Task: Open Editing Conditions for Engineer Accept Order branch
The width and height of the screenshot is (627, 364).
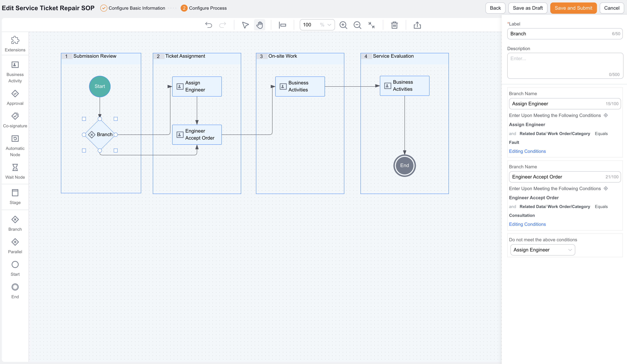Action: point(527,224)
